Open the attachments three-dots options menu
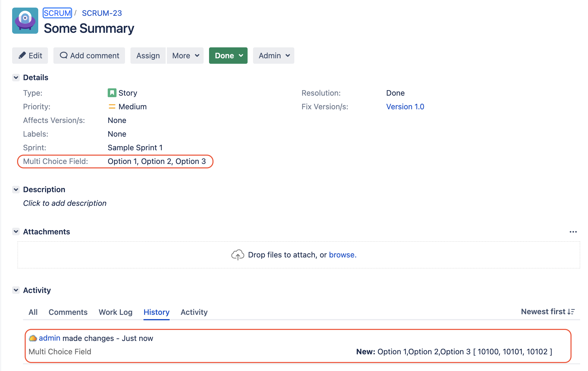The image size is (588, 371). tap(573, 232)
